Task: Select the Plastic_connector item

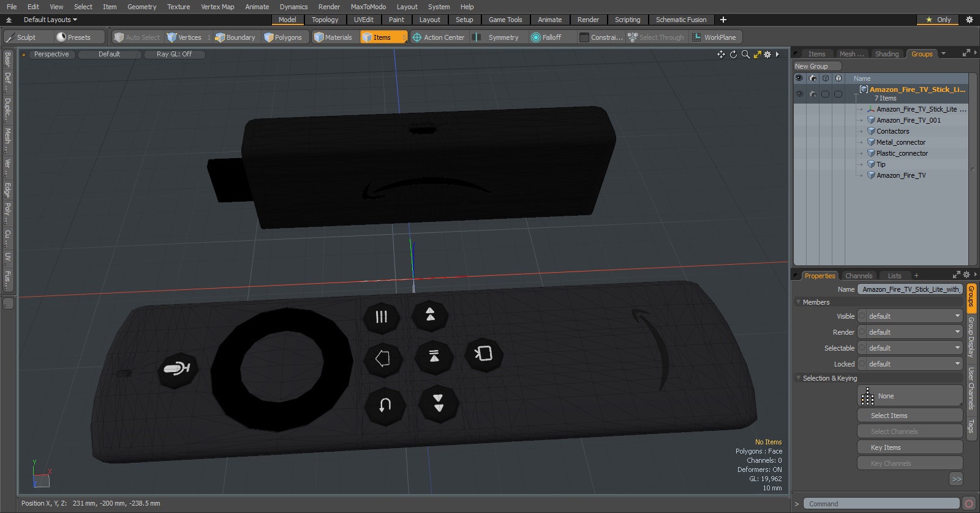Action: coord(902,153)
